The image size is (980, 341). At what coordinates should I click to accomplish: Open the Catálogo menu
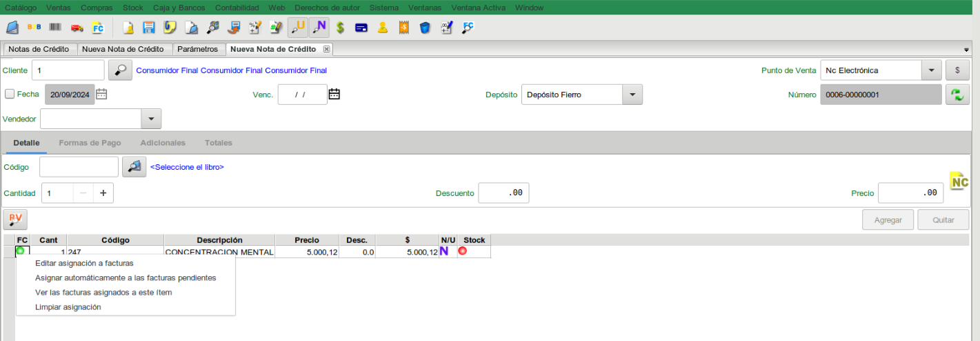[21, 8]
